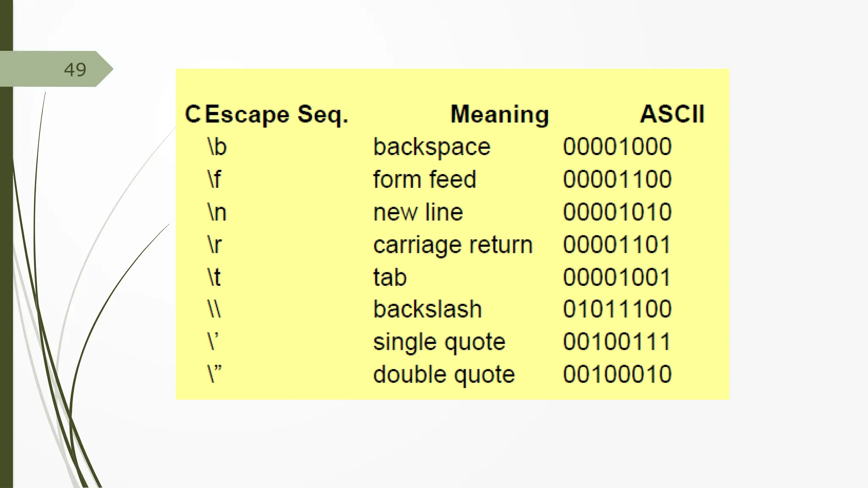
Task: Click the 'form feed' meaning text
Action: (x=425, y=180)
